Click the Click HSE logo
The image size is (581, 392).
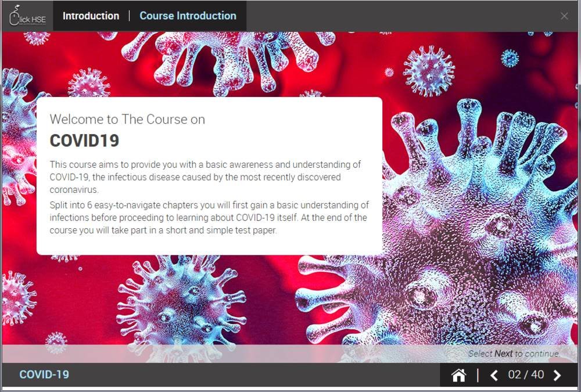pyautogui.click(x=27, y=16)
